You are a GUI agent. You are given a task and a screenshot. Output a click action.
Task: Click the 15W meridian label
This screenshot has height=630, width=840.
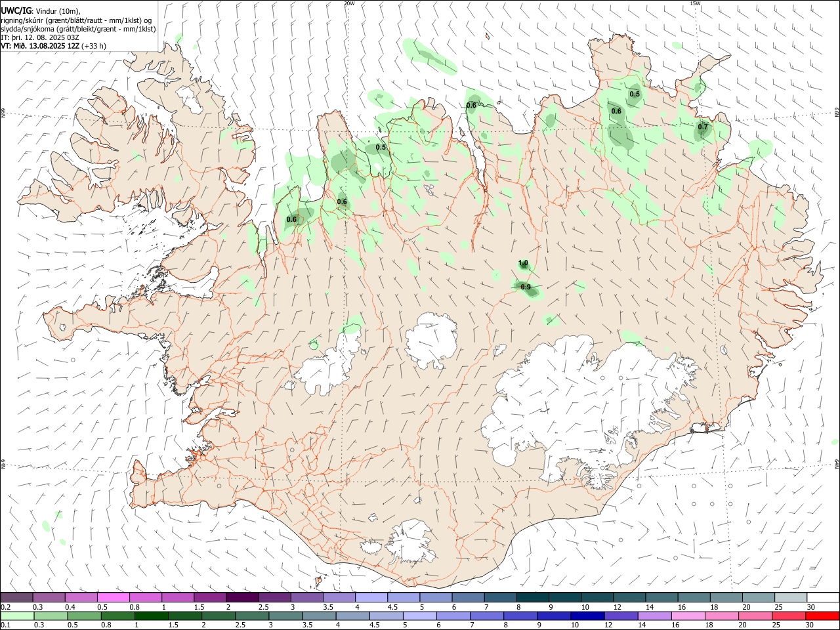696,3
